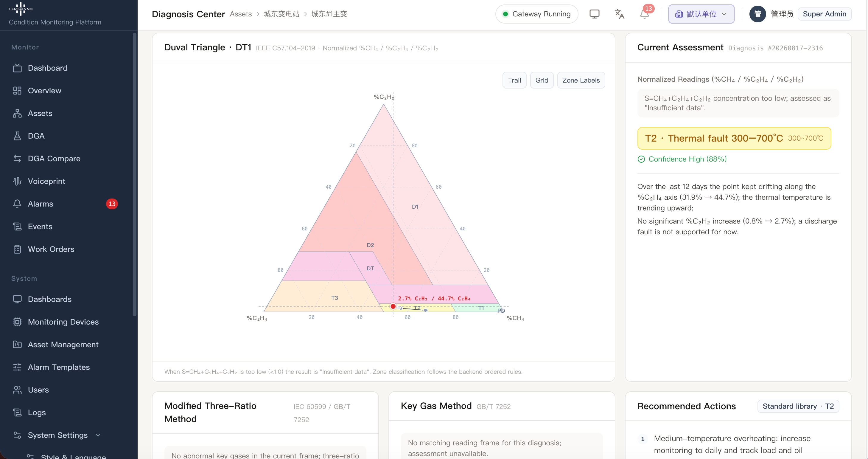Open the 默认单位 unit dropdown

701,14
